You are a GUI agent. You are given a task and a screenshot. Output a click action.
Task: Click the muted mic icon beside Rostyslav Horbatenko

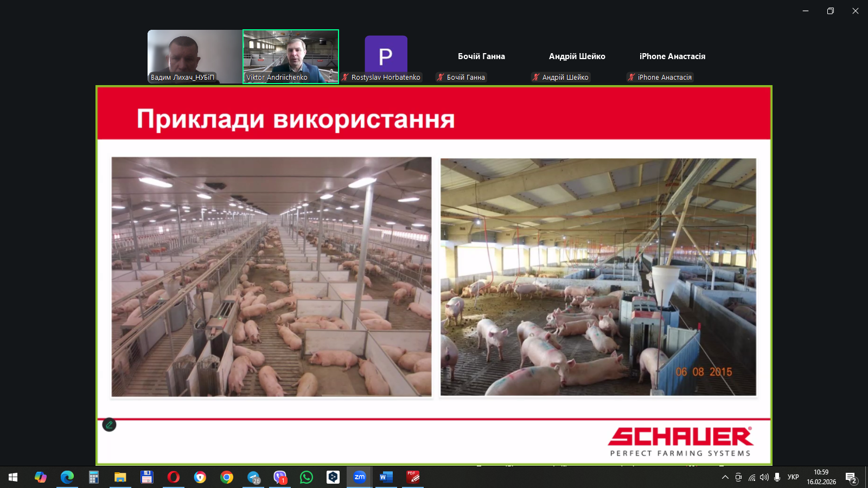pyautogui.click(x=345, y=77)
